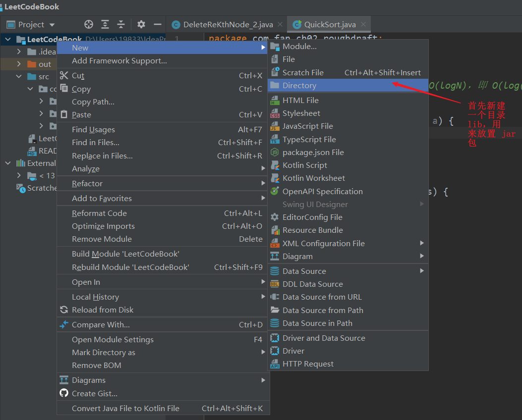Select Reformat Code menu entry
This screenshot has width=522, height=420.
[x=163, y=213]
